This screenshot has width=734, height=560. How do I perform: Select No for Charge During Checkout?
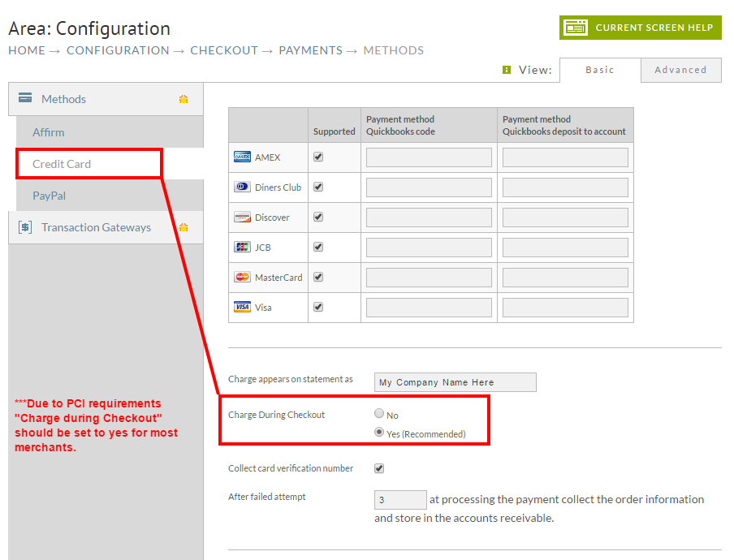click(379, 413)
